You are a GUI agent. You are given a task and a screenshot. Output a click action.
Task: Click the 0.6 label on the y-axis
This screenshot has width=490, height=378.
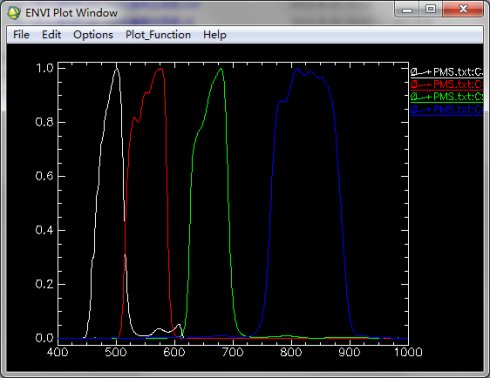[x=44, y=176]
